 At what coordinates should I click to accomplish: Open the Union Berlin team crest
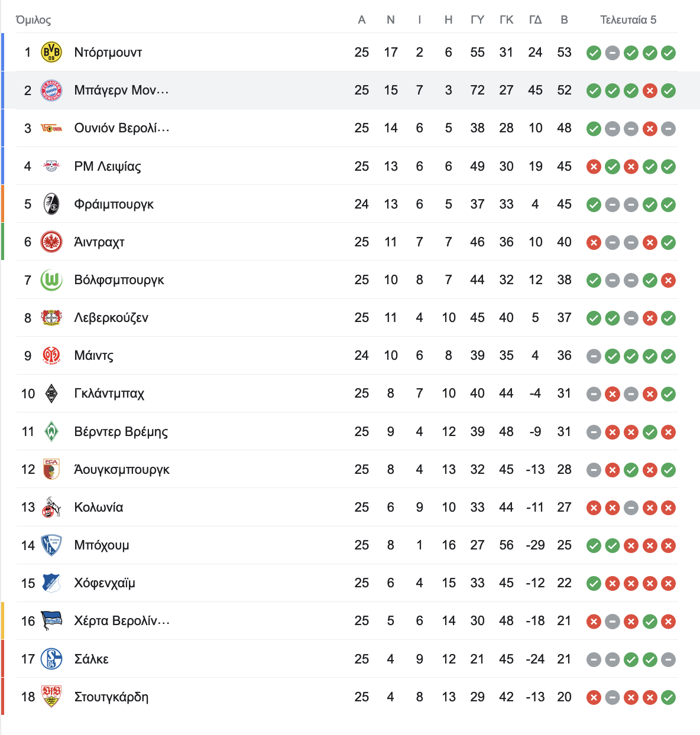[51, 128]
